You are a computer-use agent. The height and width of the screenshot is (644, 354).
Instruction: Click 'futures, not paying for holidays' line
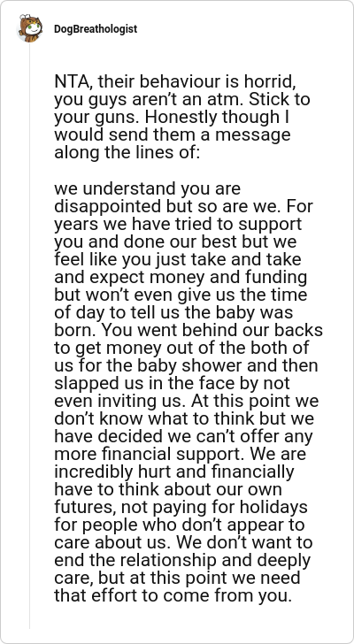click(181, 507)
